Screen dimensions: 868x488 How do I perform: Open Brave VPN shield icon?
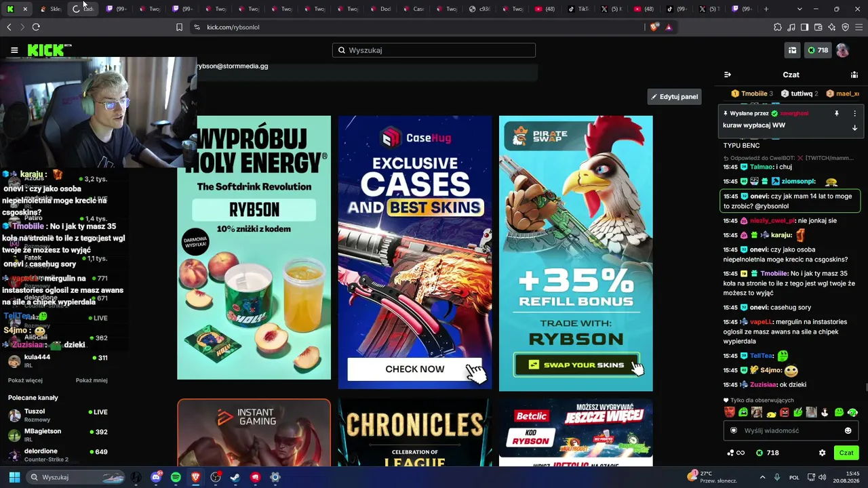click(845, 27)
